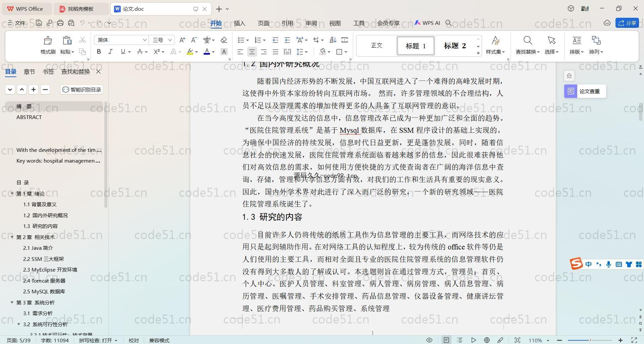Click the 校对 status bar entry
644x344 pixels.
[x=133, y=340]
